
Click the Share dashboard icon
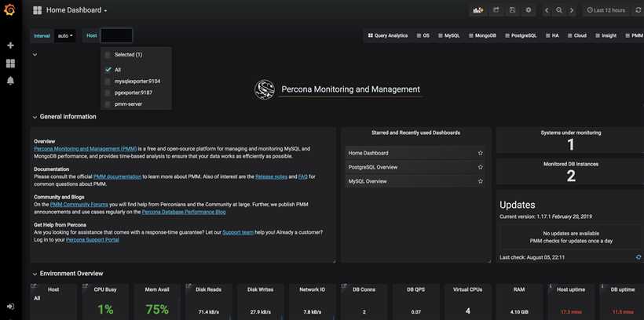click(x=496, y=10)
